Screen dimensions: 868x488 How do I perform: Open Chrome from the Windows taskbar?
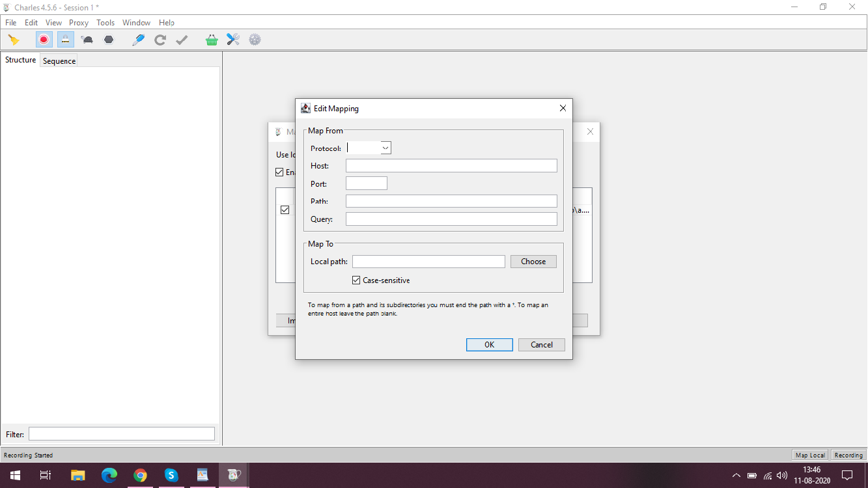(x=140, y=475)
